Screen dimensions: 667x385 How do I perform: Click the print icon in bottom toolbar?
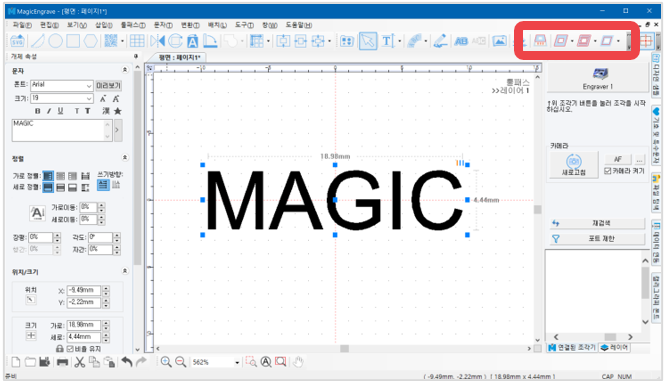click(x=63, y=362)
